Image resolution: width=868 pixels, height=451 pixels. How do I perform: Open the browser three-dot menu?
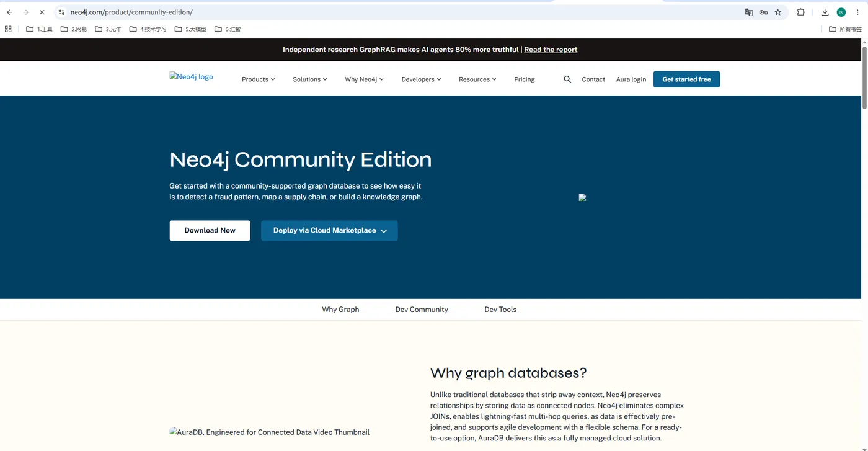point(857,12)
